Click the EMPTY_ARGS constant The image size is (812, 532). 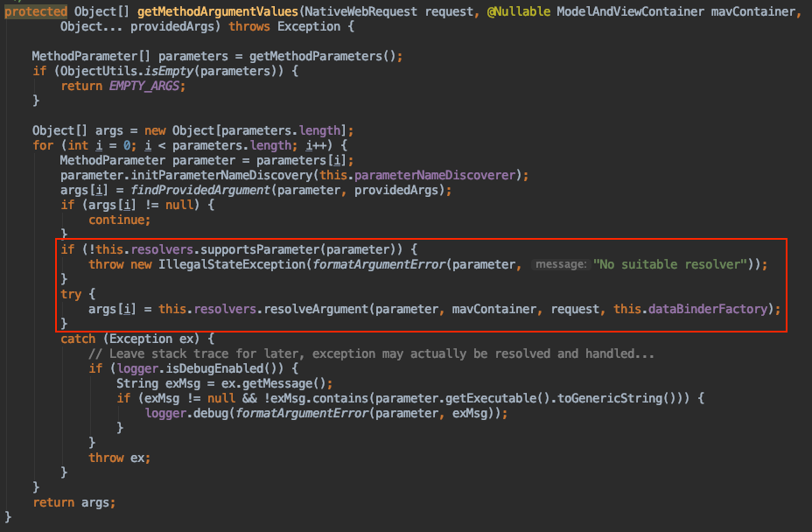(144, 86)
